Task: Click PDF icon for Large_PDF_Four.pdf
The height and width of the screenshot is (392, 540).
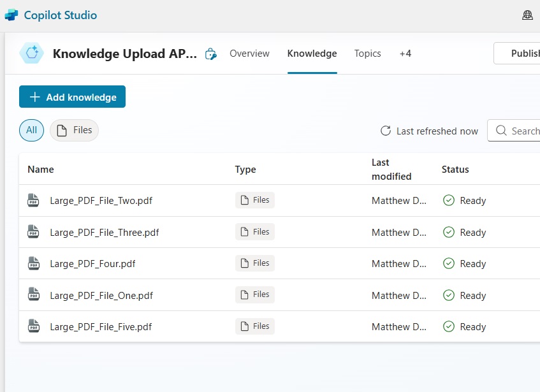Action: click(x=33, y=263)
